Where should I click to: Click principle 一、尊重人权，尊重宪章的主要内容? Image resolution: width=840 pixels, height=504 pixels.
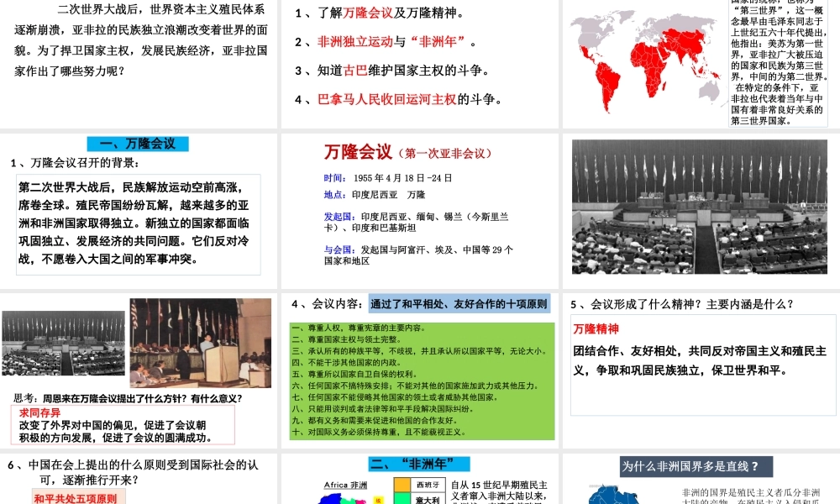(x=359, y=328)
